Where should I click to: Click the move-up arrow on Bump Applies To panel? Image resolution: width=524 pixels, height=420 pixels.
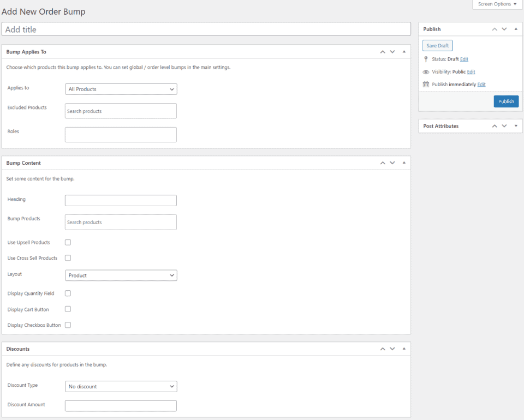[382, 51]
